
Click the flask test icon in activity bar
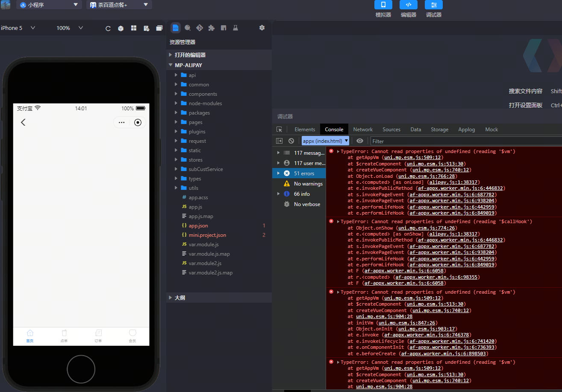coord(235,28)
